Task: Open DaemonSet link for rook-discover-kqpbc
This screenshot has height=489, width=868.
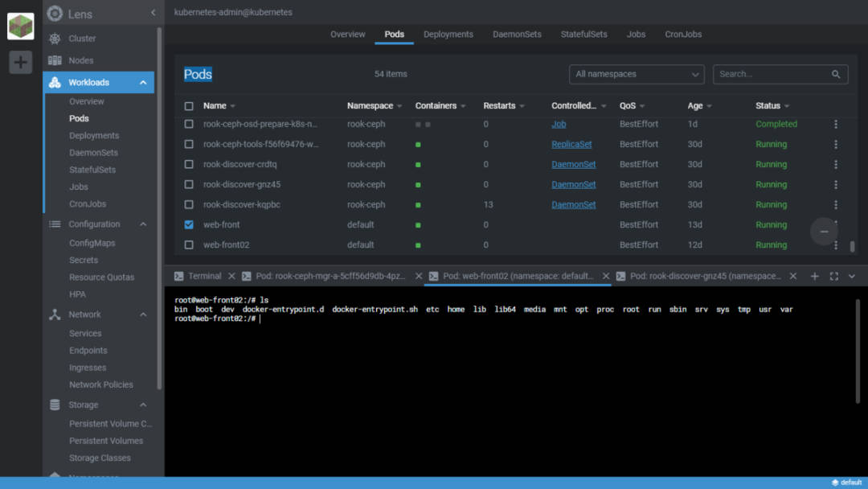Action: pyautogui.click(x=574, y=204)
